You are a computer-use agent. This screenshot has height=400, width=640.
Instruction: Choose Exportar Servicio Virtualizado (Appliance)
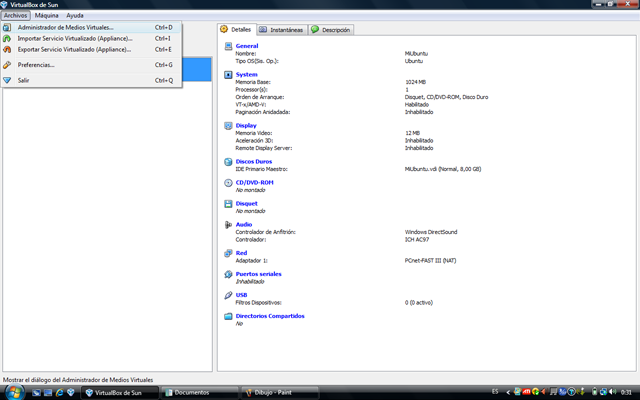coord(74,49)
